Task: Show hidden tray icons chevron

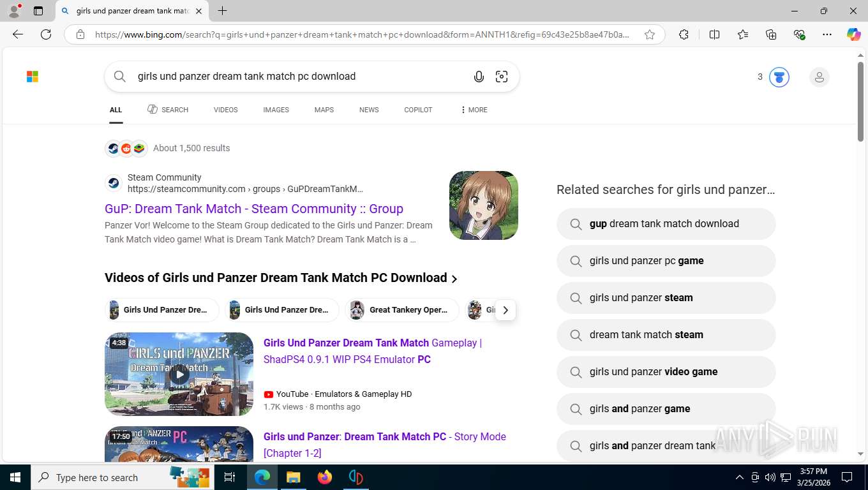Action: coord(740,477)
